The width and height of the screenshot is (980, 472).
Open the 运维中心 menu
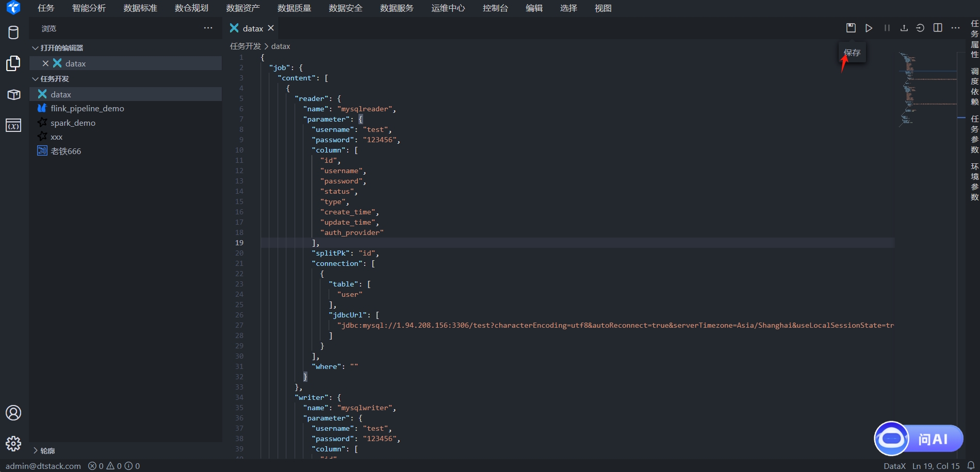(x=448, y=8)
